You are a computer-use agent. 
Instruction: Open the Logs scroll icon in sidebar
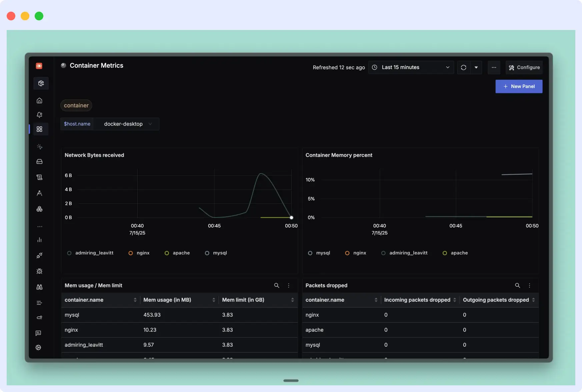pos(39,177)
